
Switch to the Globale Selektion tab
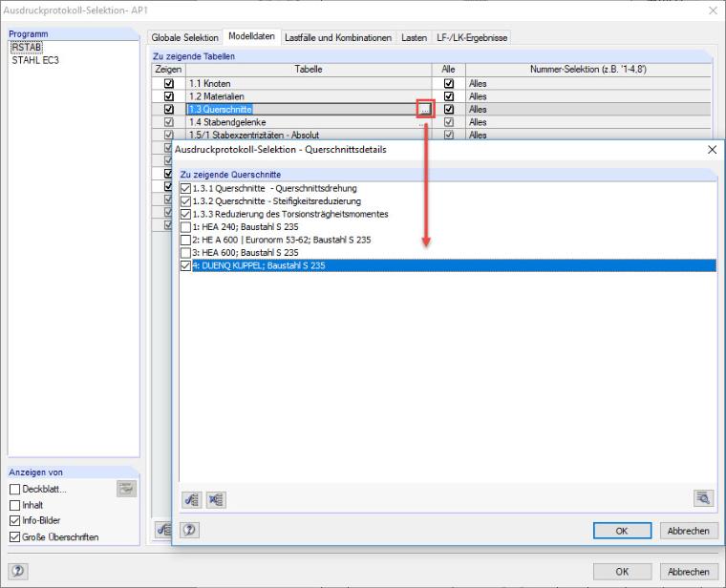pyautogui.click(x=184, y=37)
